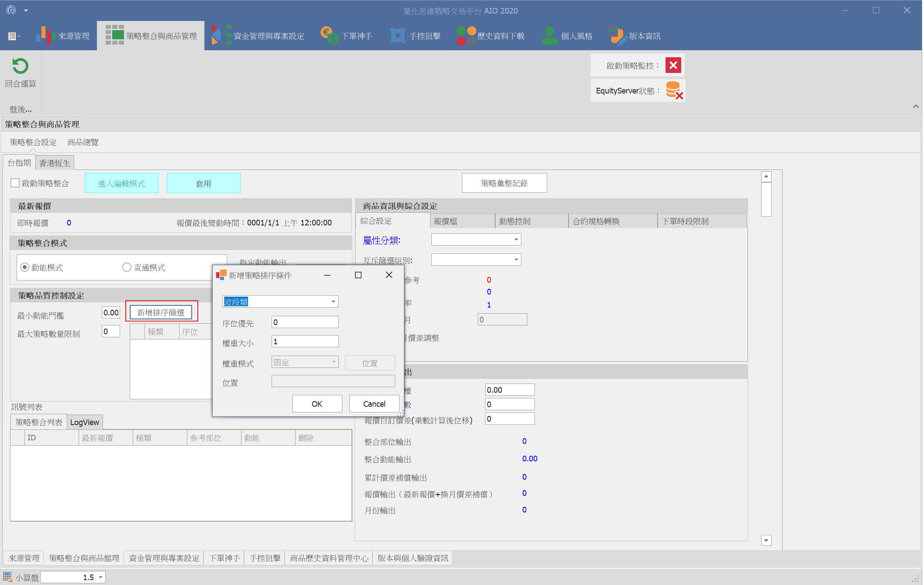Confirm the dialog with OK
924x585 pixels.
317,404
